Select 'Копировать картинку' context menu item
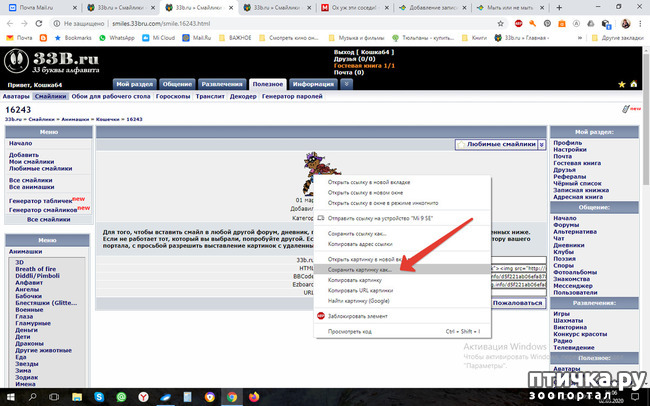 click(x=402, y=280)
